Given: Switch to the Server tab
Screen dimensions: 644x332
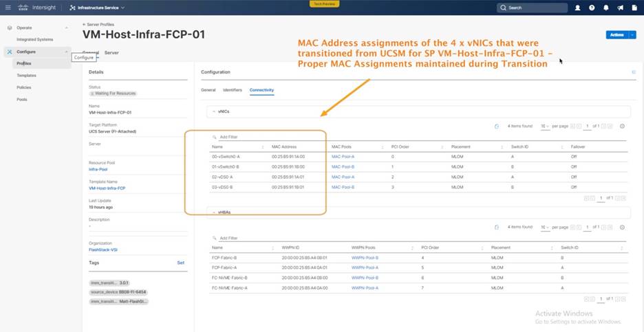Looking at the screenshot, I should [x=111, y=53].
